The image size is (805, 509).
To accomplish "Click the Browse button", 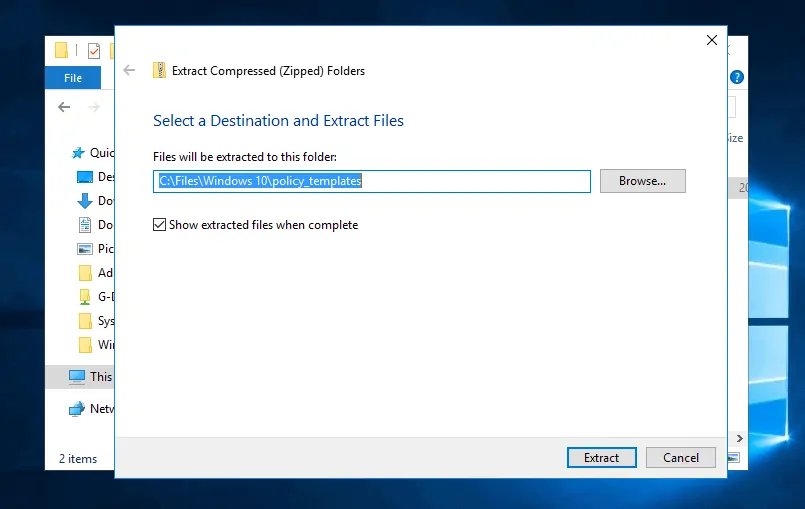I will [642, 181].
